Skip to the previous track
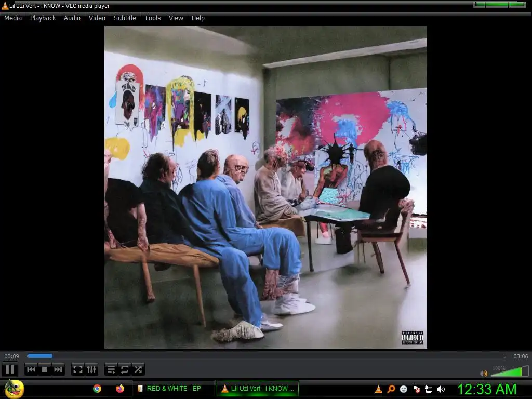532x399 pixels. point(31,369)
